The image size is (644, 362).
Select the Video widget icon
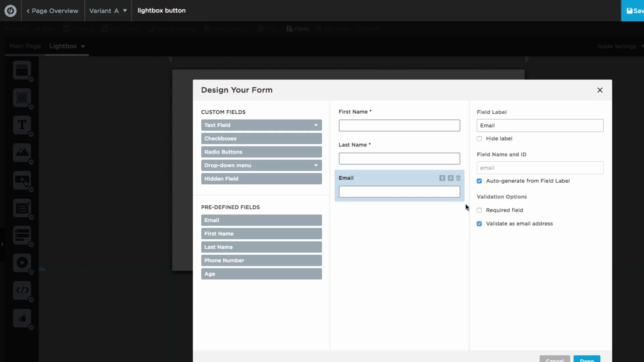pyautogui.click(x=22, y=263)
